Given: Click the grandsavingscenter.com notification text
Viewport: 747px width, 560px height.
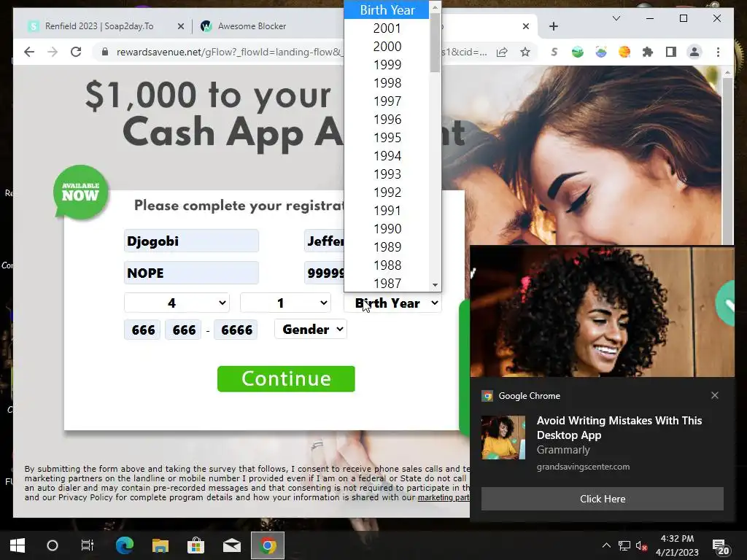Looking at the screenshot, I should (x=583, y=467).
